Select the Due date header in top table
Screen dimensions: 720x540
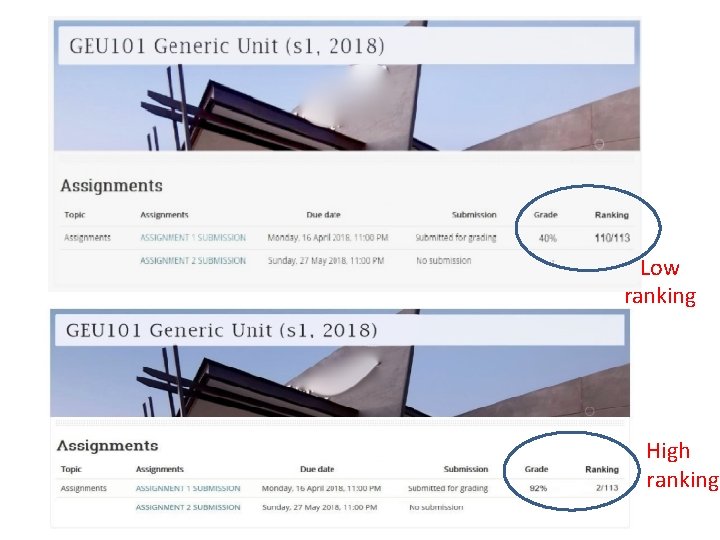[323, 214]
